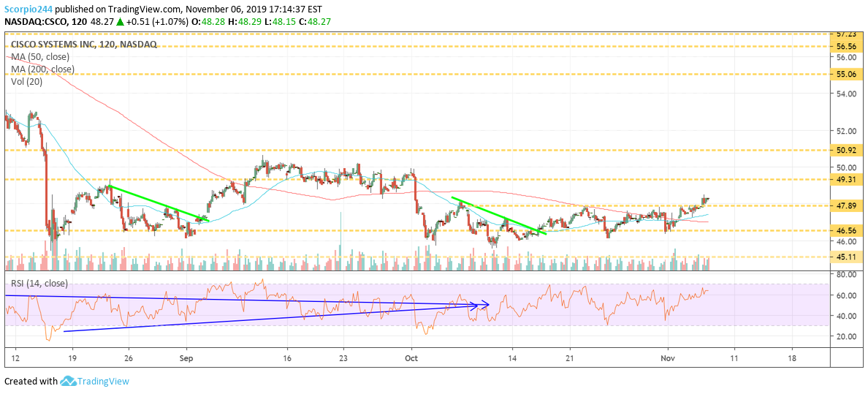Select the 49.31 price level label
The image size is (868, 394).
coord(846,180)
